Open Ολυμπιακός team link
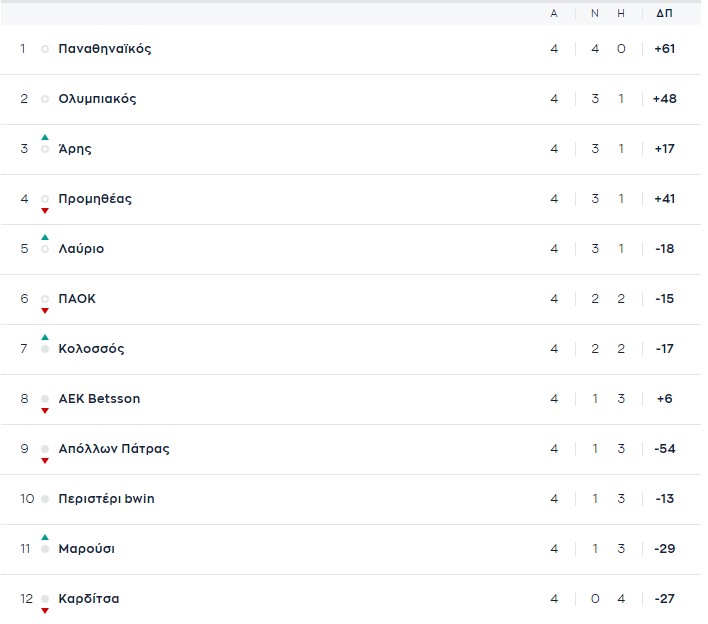The height and width of the screenshot is (624, 708). coord(97,99)
